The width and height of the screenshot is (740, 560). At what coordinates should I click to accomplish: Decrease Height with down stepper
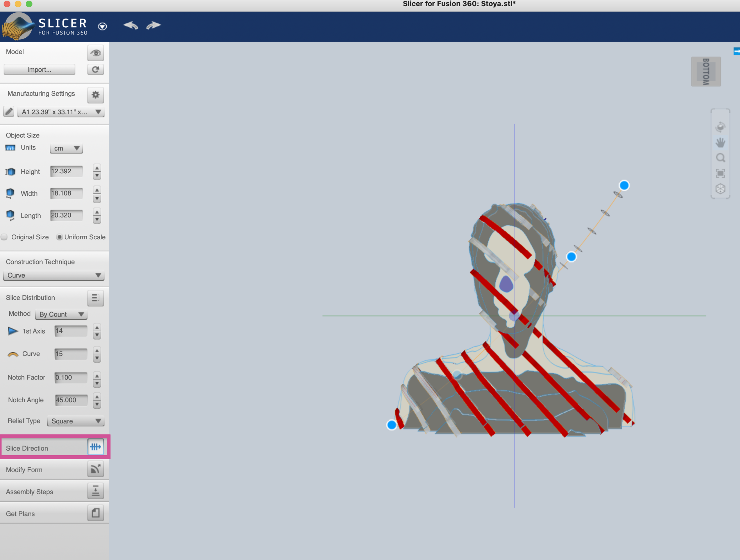(x=97, y=176)
